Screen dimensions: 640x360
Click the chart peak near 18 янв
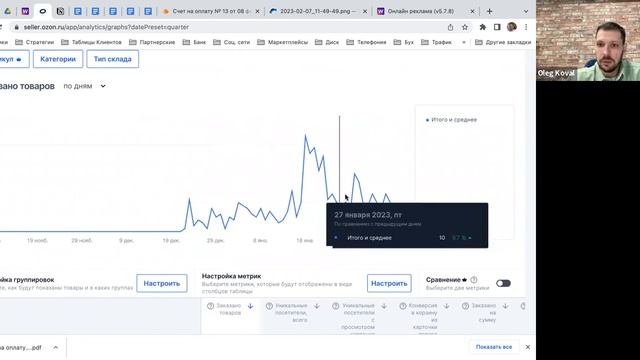coord(305,136)
